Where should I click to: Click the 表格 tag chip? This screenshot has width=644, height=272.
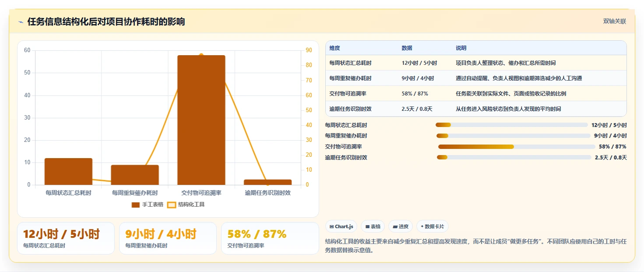pyautogui.click(x=373, y=226)
